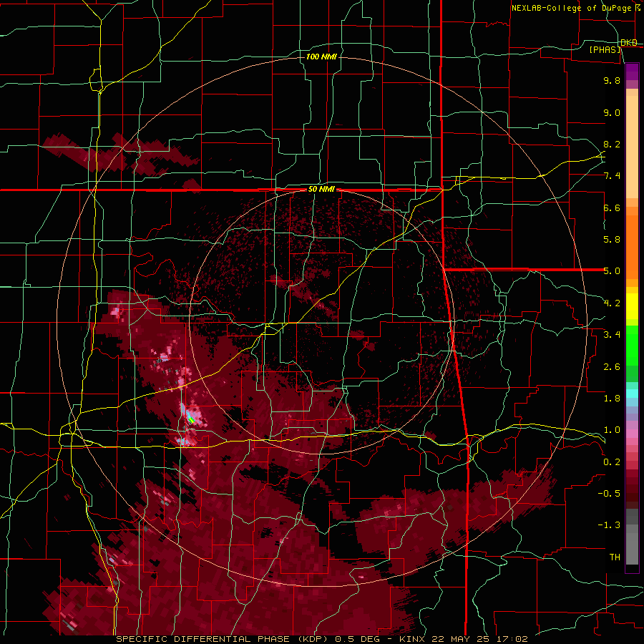Screen dimensions: 644x644
Task: Select the 7.4 value on the color scale
Action: click(612, 176)
